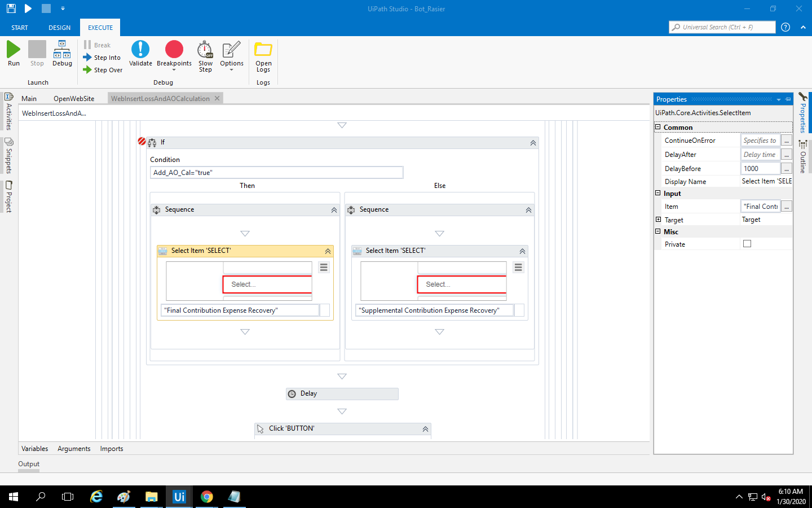Click the Then branch selector screenshot
Image resolution: width=812 pixels, height=508 pixels.
[x=239, y=281]
